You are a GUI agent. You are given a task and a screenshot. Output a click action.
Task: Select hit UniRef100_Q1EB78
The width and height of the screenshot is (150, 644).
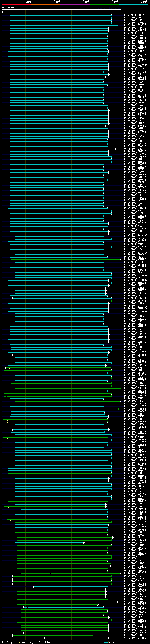pos(135,486)
